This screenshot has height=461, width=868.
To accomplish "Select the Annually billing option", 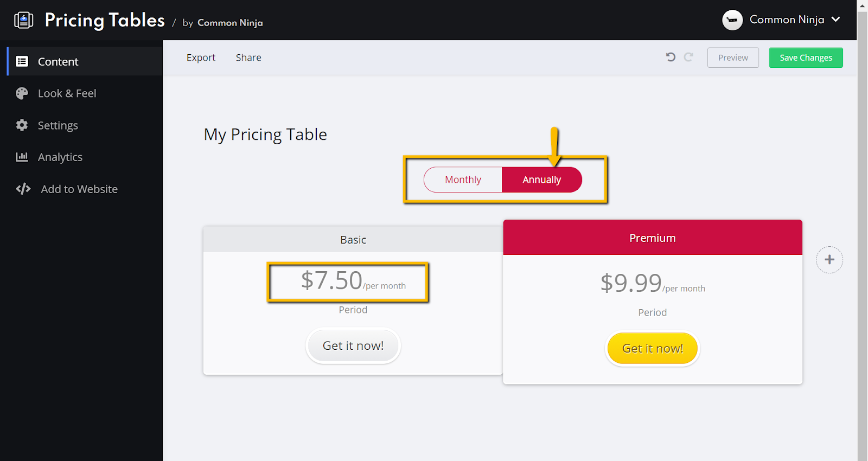I will [x=541, y=180].
